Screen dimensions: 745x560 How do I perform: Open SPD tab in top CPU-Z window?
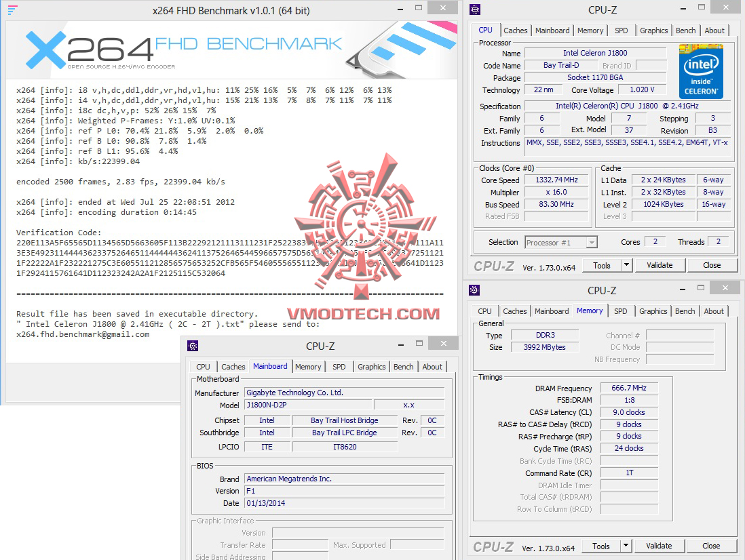click(x=621, y=31)
